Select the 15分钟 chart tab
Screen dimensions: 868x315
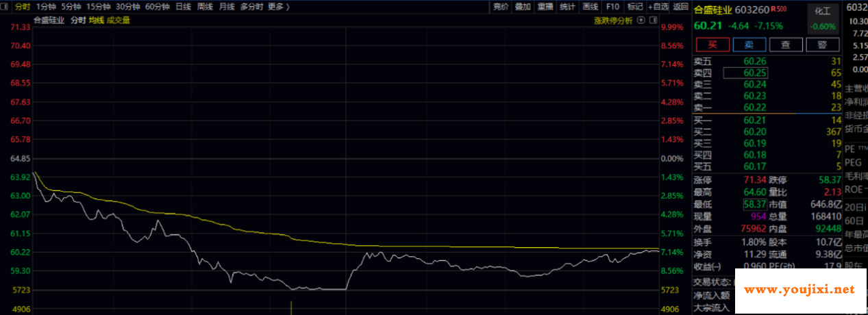click(x=98, y=6)
